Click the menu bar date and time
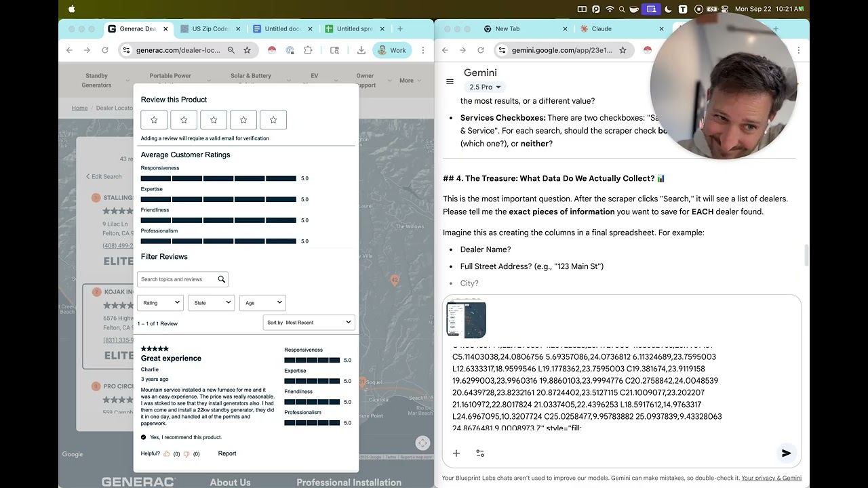 point(769,9)
